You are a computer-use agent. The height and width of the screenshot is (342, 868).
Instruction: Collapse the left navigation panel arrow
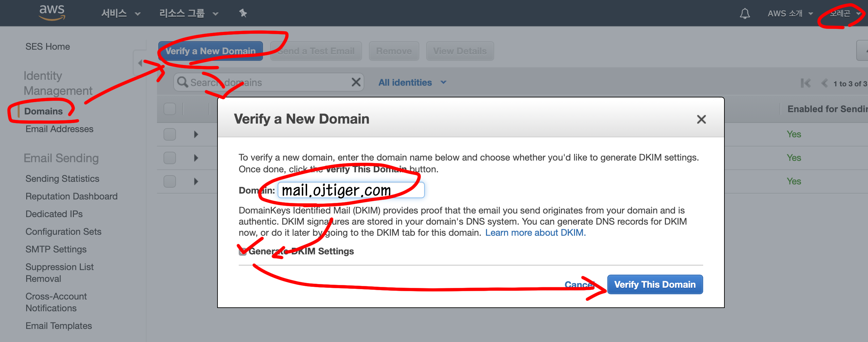140,63
